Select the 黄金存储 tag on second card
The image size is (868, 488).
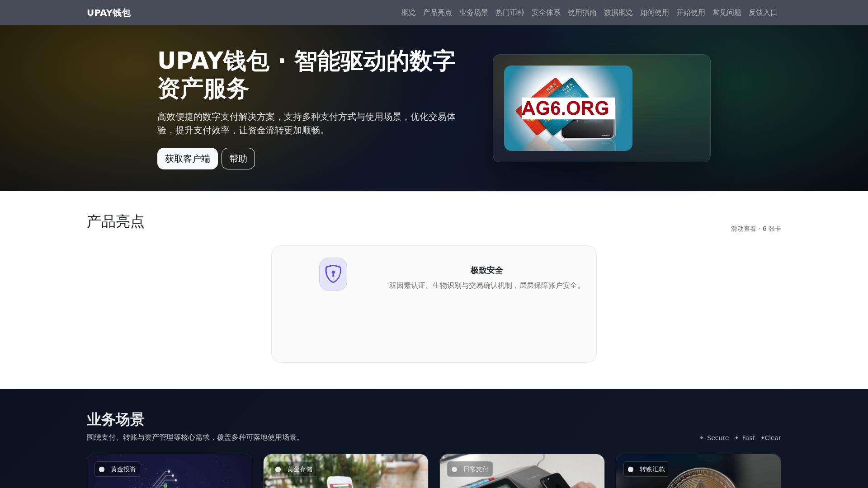point(293,469)
